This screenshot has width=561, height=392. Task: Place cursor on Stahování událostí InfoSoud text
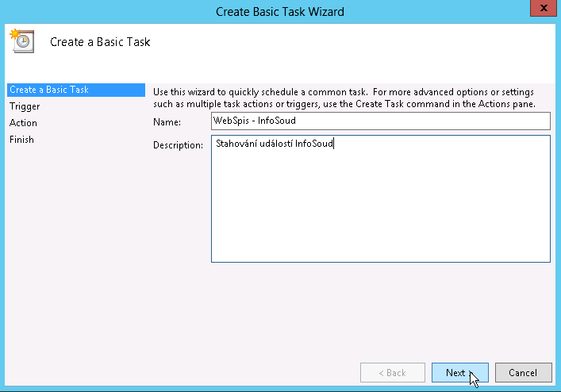275,144
